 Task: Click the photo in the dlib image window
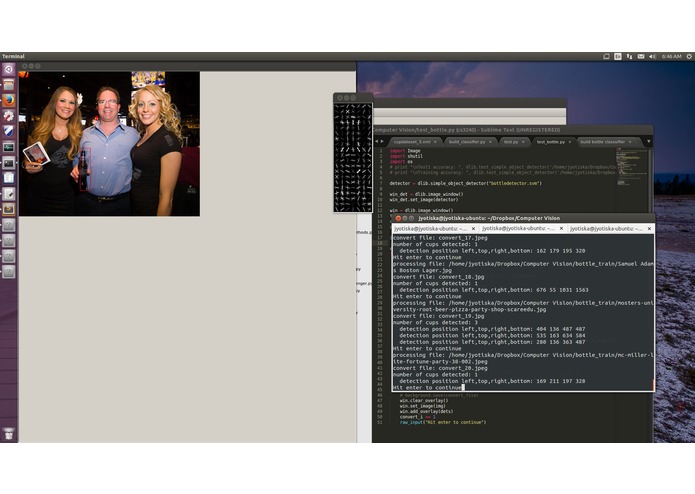pyautogui.click(x=109, y=144)
